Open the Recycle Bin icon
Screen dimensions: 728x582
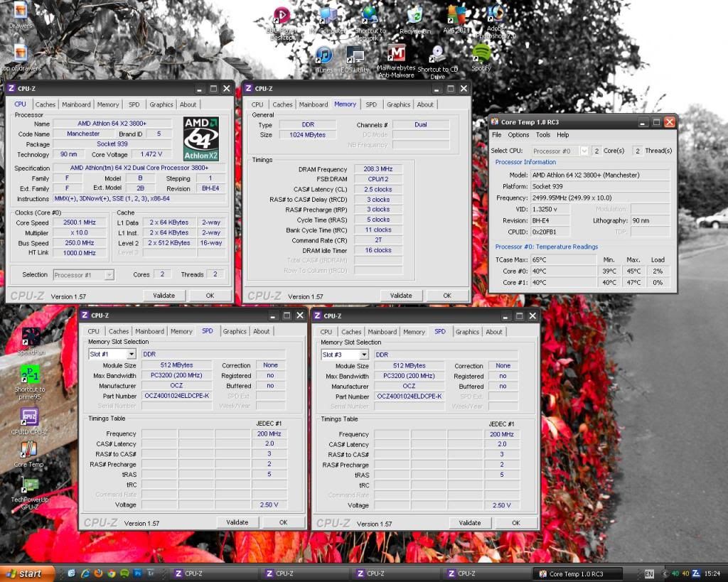[x=415, y=16]
